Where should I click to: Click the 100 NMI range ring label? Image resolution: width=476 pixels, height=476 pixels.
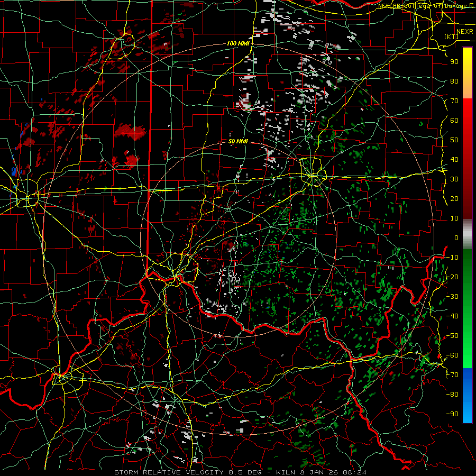[238, 44]
